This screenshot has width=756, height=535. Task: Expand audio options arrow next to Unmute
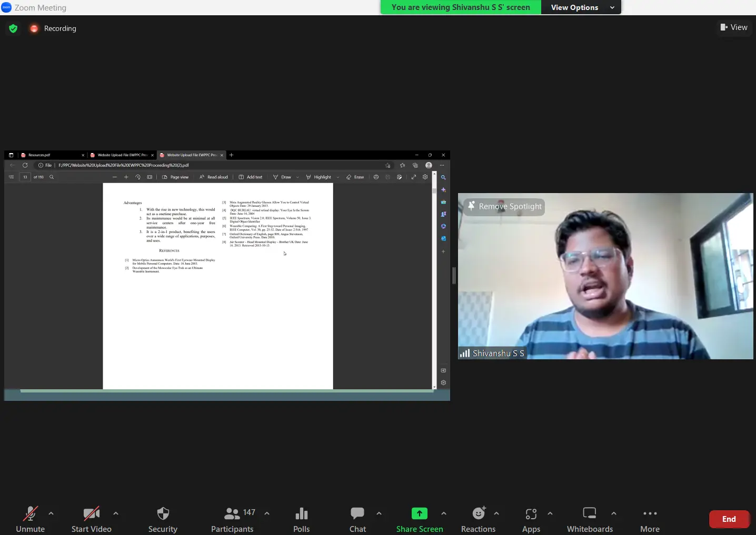[51, 513]
